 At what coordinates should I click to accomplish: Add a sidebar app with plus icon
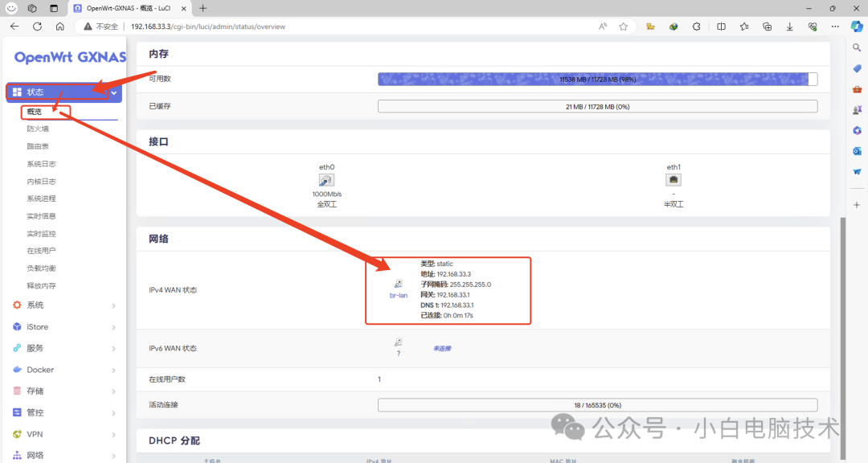pyautogui.click(x=857, y=204)
